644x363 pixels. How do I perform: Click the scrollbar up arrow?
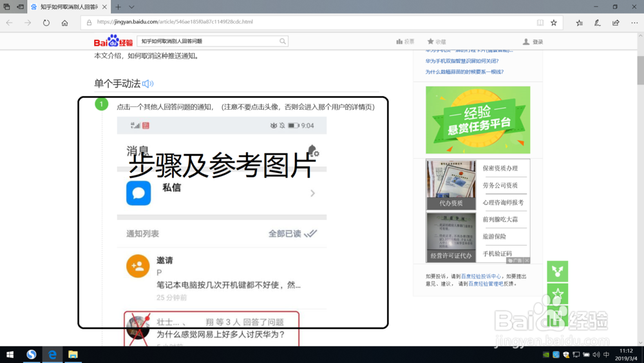tap(640, 36)
